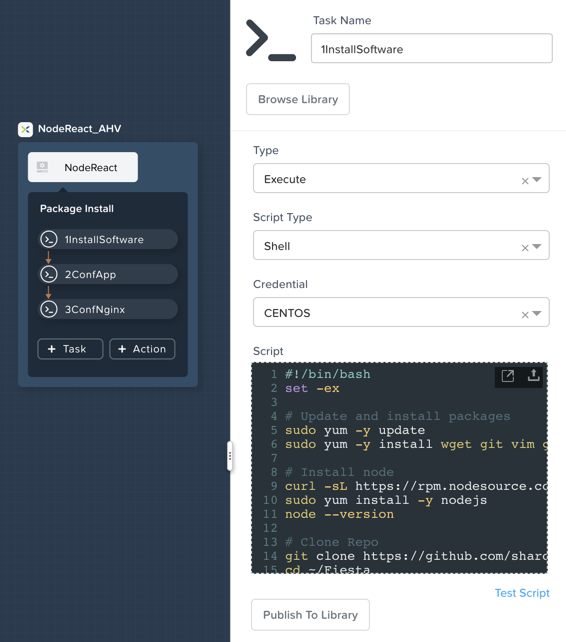
Task: Click the panel resize divider handle
Action: tap(230, 456)
